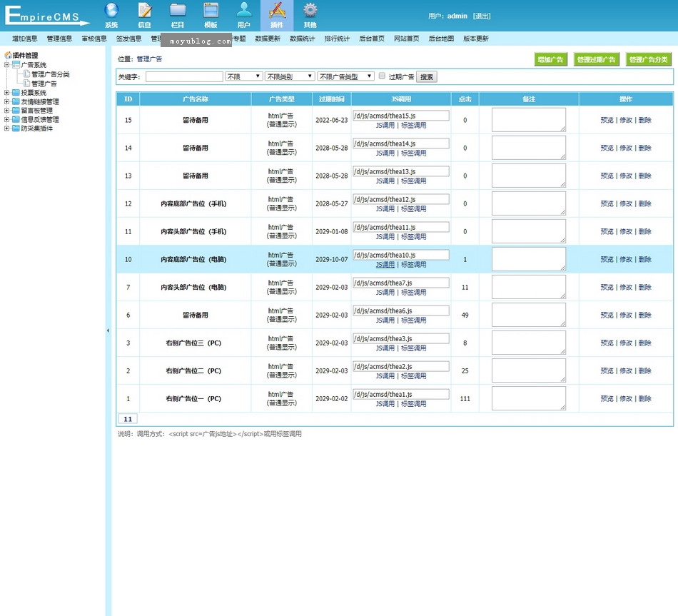Click 删除 for ad ID 13
This screenshot has height=616, width=678.
[x=644, y=176]
